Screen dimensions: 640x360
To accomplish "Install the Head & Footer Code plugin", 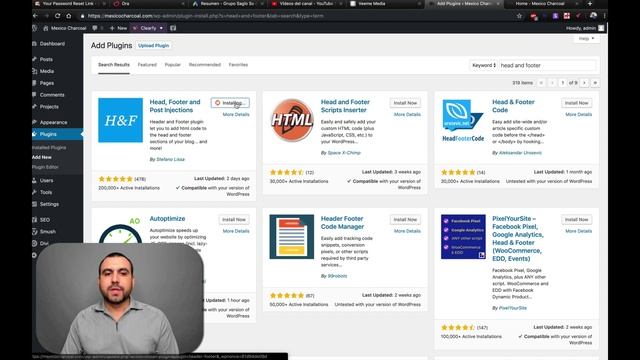I will (577, 103).
